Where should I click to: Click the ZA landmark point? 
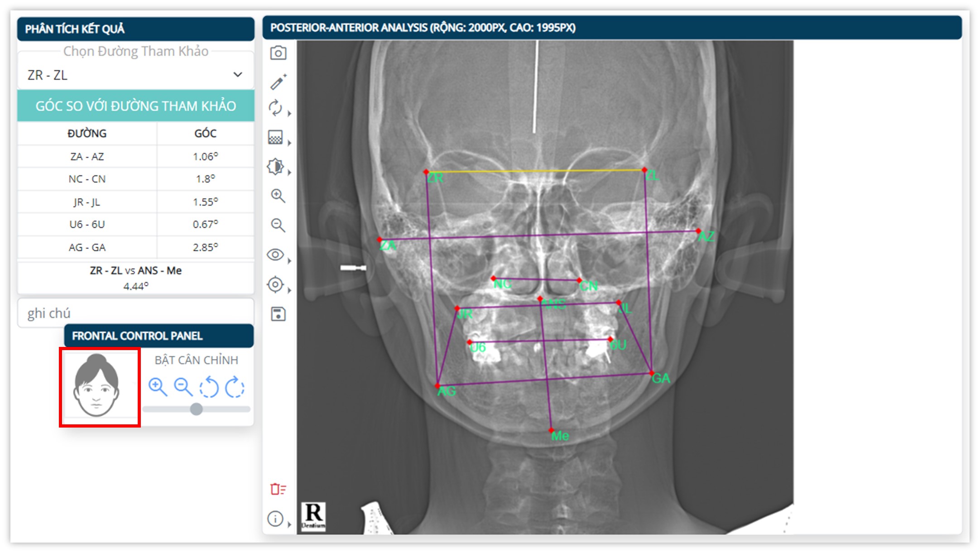(x=380, y=240)
